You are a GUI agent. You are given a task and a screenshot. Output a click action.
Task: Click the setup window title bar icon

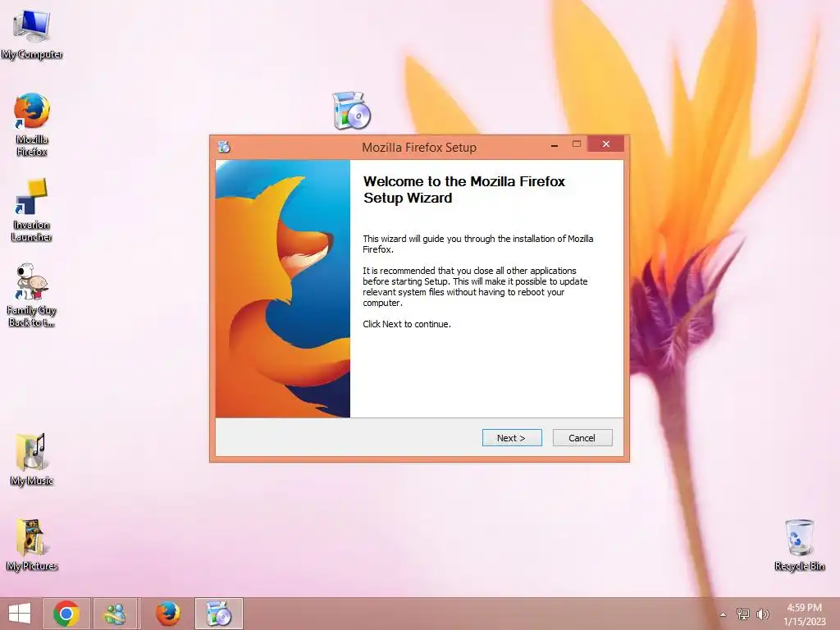(x=224, y=147)
